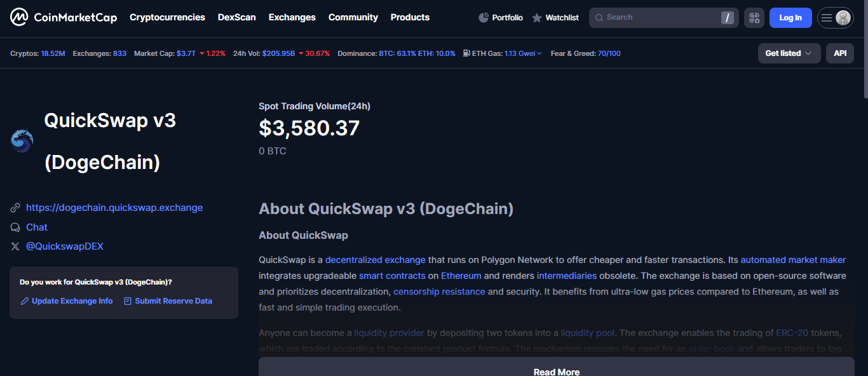Click the Chat bubble icon
The height and width of the screenshot is (376, 868).
coord(15,227)
